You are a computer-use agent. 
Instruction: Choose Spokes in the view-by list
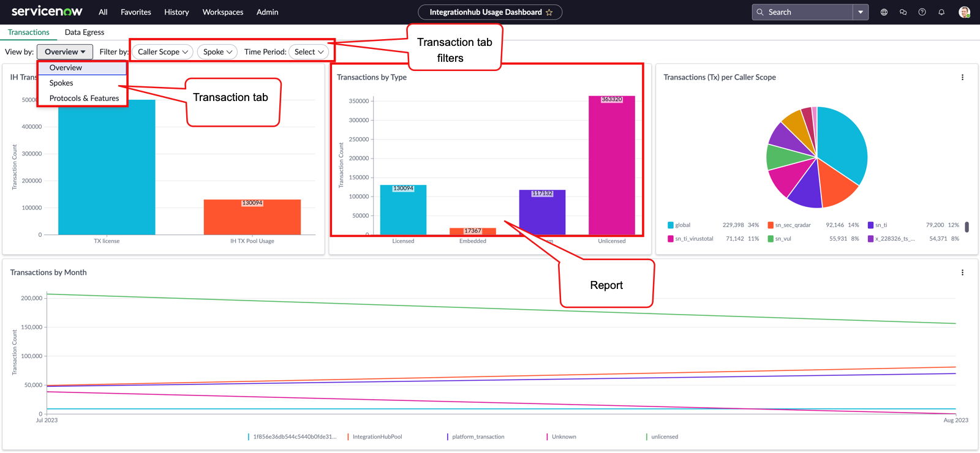[x=83, y=83]
